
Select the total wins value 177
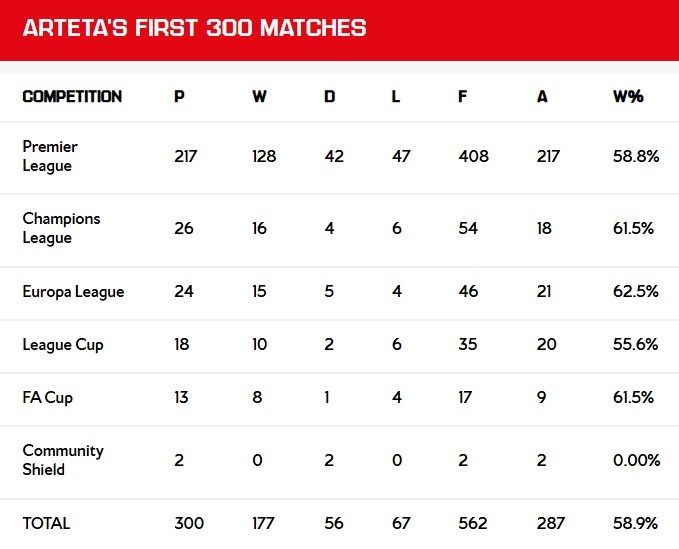(x=264, y=523)
